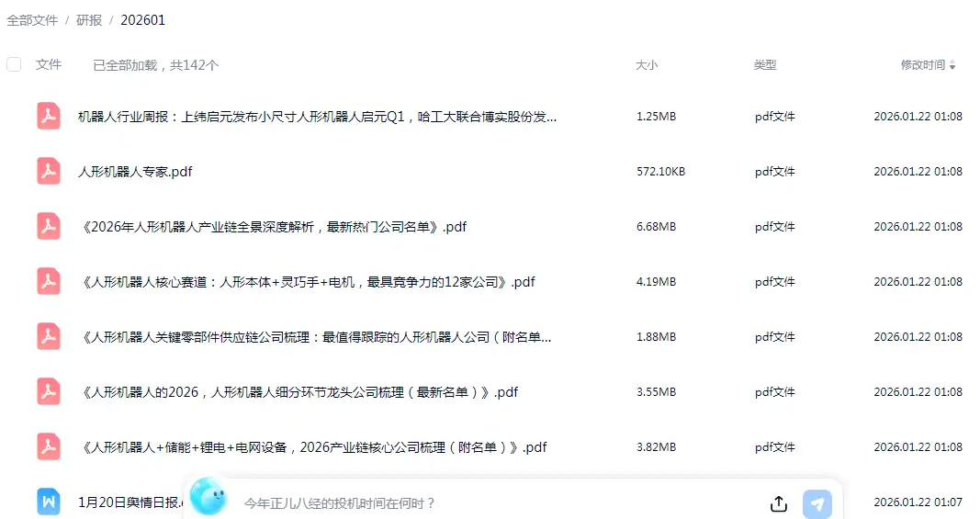Click the 3.82MB size cell
980x519 pixels.
click(657, 447)
